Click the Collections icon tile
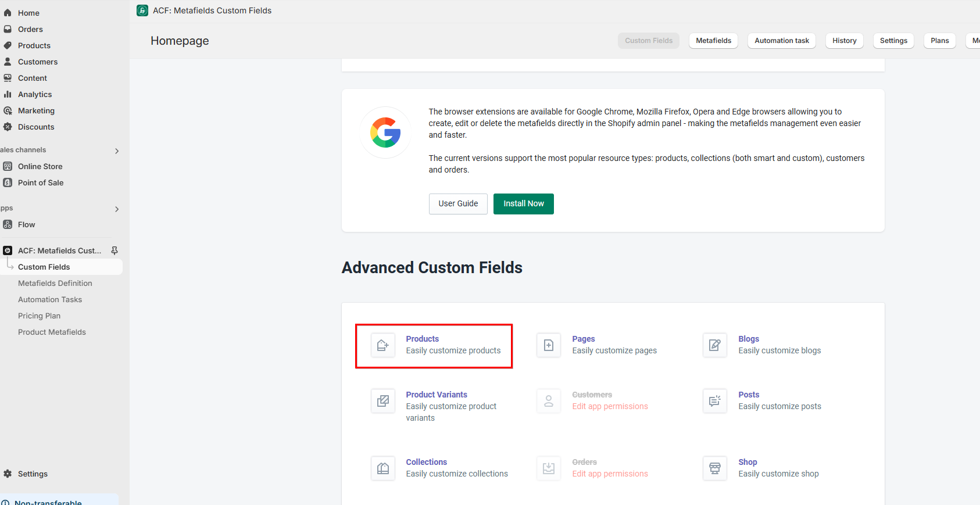This screenshot has height=505, width=980. coord(383,468)
